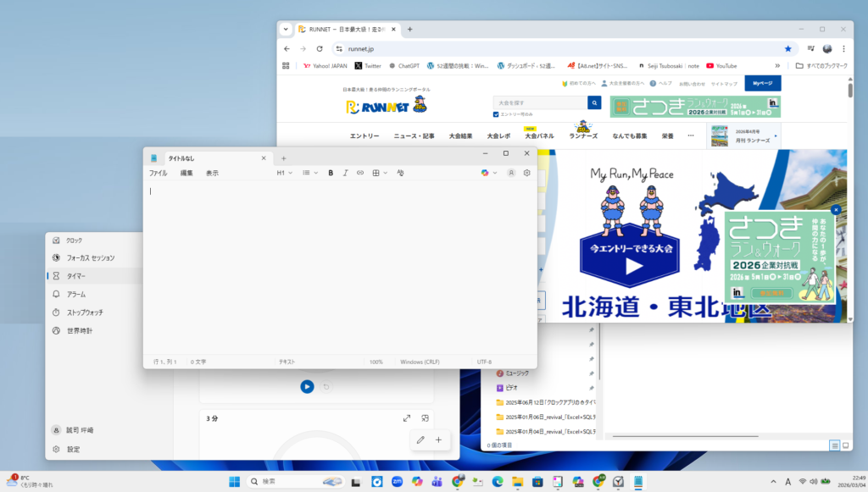The image size is (868, 492).
Task: Open Notepad settings gear icon
Action: 526,173
